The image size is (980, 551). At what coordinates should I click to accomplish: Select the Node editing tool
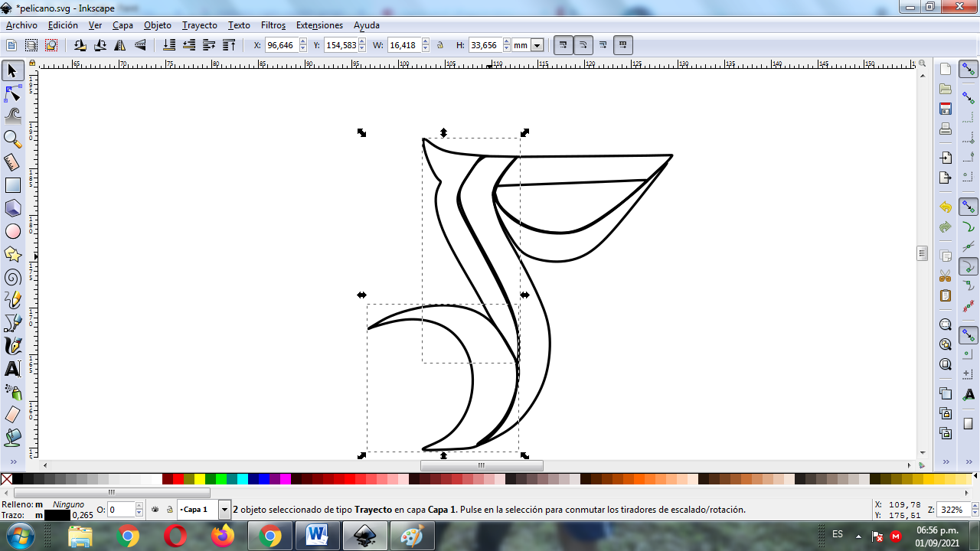pos(12,93)
